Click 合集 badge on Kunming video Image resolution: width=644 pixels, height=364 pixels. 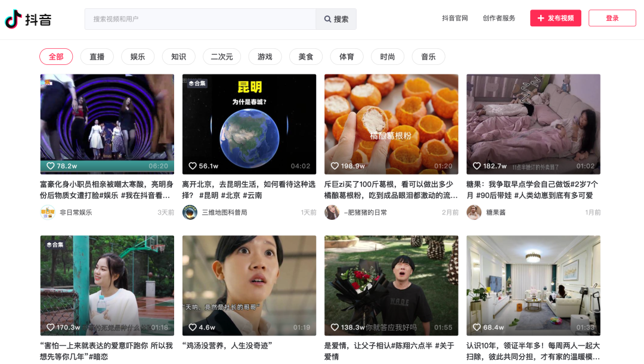[x=197, y=83]
